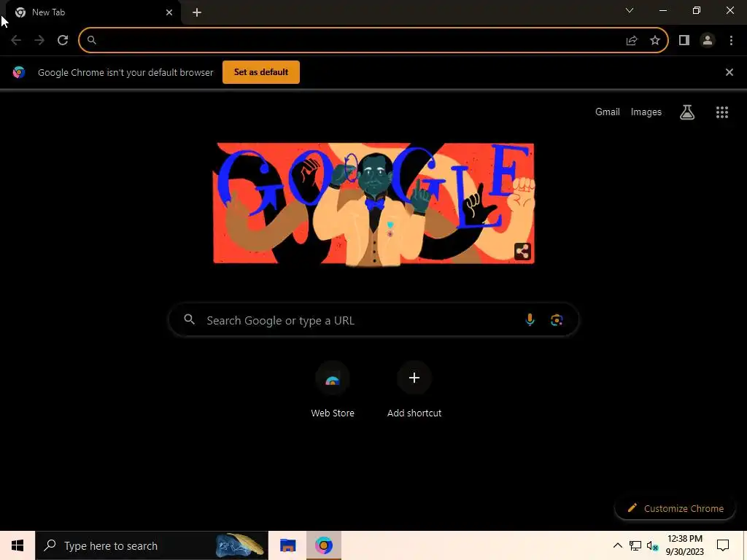747x560 pixels.
Task: Close the New Tab tab
Action: (169, 12)
